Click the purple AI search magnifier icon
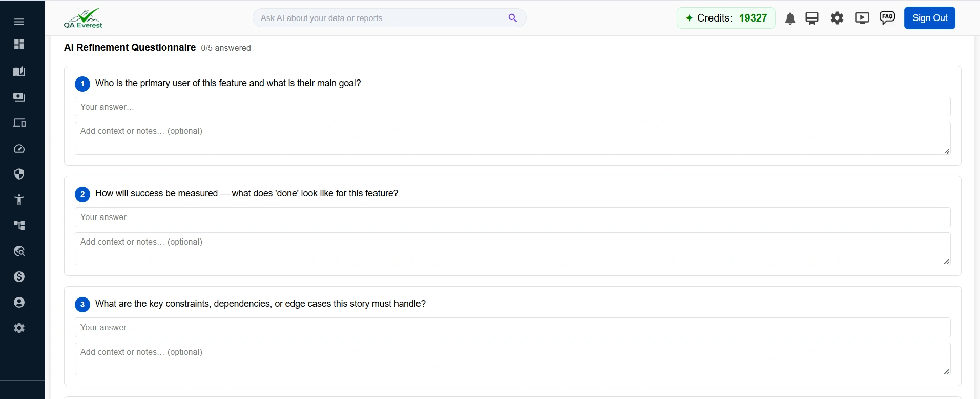Viewport: 980px width, 399px height. click(512, 18)
